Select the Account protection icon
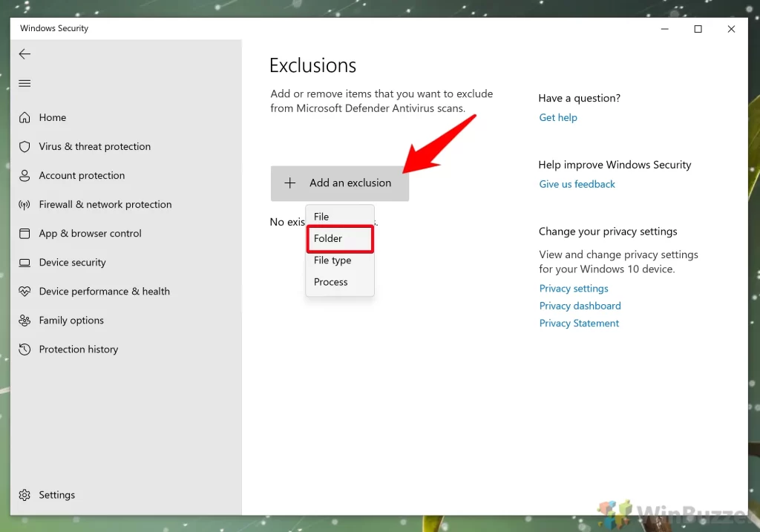The image size is (760, 532). click(x=81, y=175)
